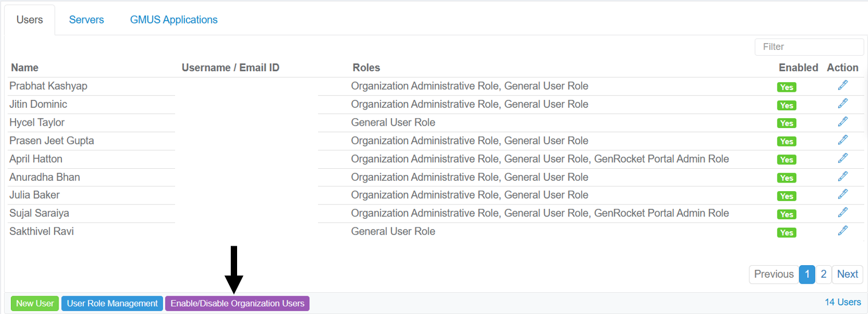Click the Next pagination button
Image resolution: width=868 pixels, height=314 pixels.
coord(847,274)
